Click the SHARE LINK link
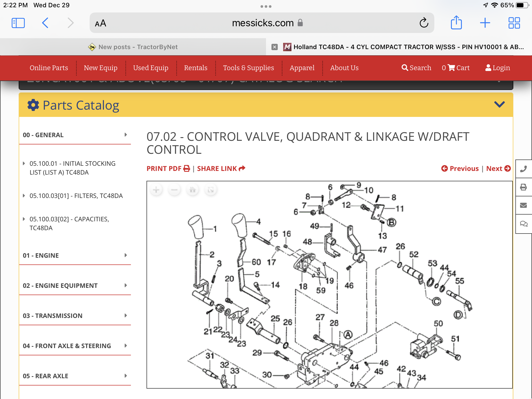The height and width of the screenshot is (399, 532). 221,169
